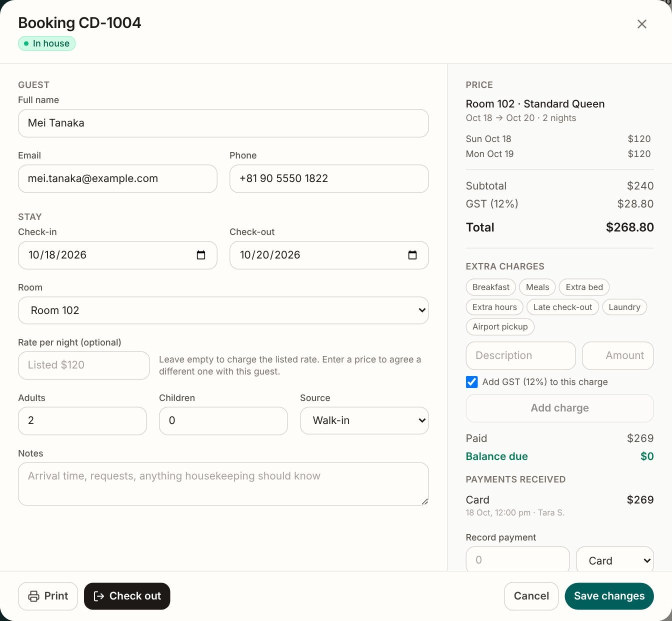The image size is (672, 621).
Task: Open the Check-in calendar picker icon
Action: click(201, 255)
